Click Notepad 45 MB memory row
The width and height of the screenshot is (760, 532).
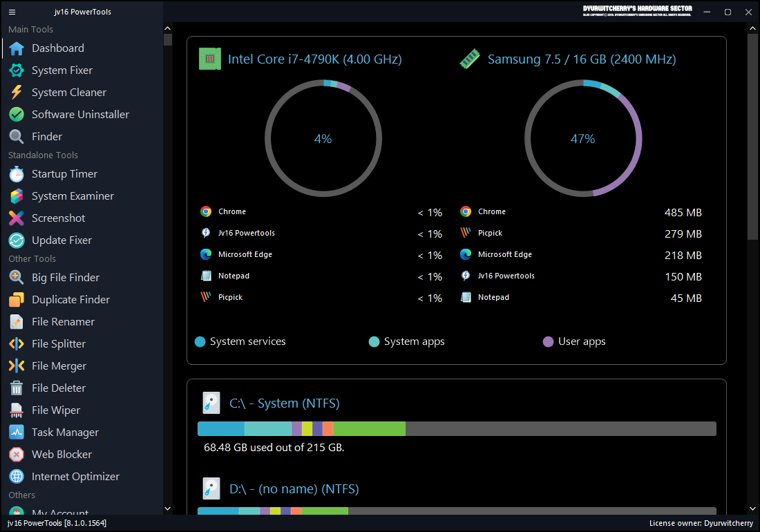pyautogui.click(x=580, y=297)
